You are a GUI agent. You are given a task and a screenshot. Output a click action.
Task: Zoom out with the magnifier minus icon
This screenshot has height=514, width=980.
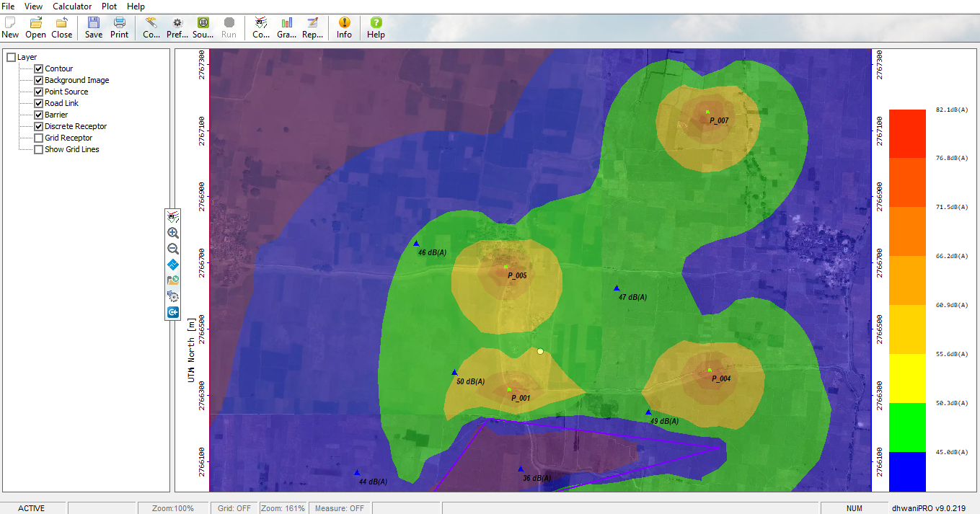coord(173,249)
